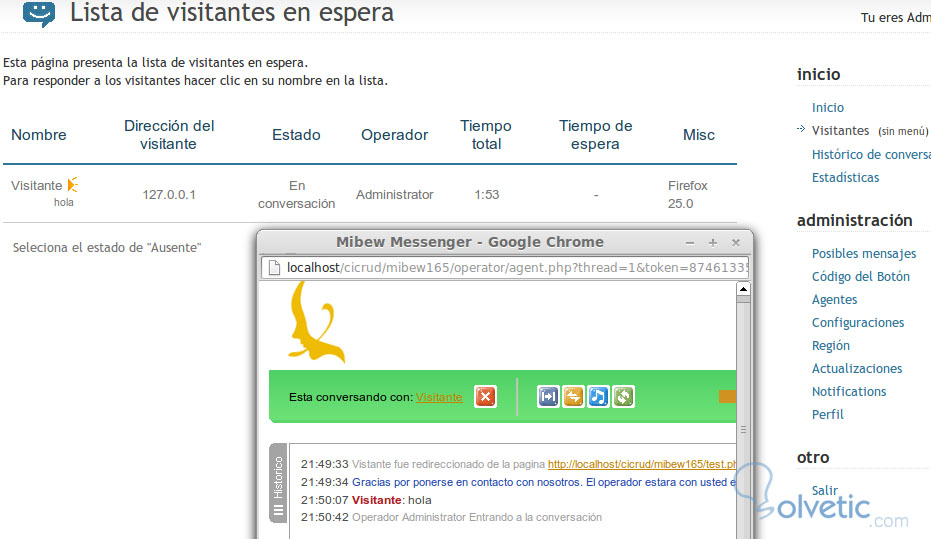Click the orange visitor alert icon next to Visitante

pyautogui.click(x=72, y=185)
